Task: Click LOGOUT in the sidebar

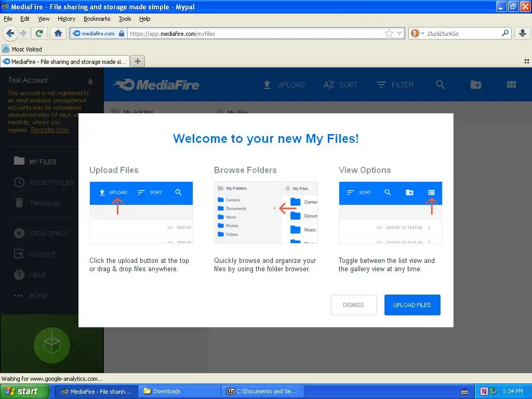Action: point(35,254)
